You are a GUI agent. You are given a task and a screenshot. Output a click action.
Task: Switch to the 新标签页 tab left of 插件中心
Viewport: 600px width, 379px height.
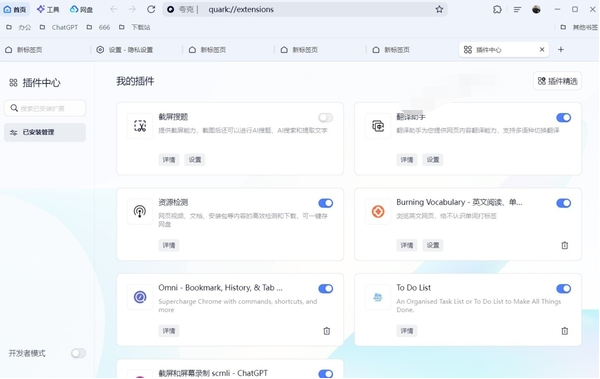412,50
